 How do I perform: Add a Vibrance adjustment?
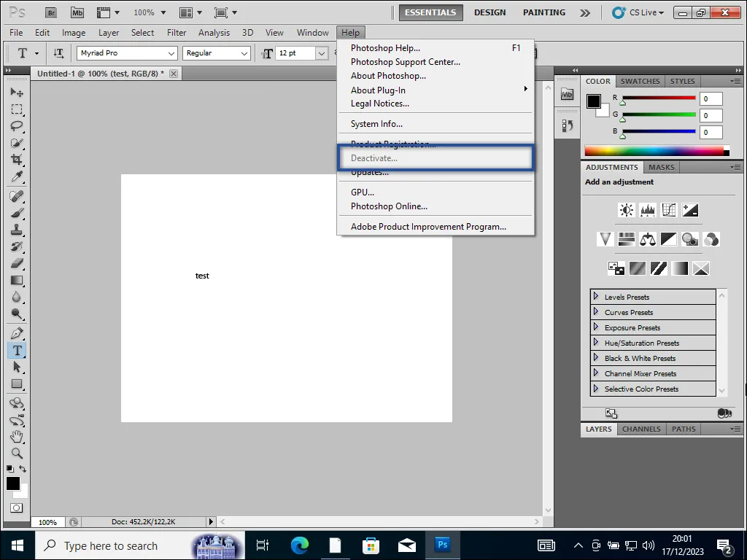tap(605, 239)
